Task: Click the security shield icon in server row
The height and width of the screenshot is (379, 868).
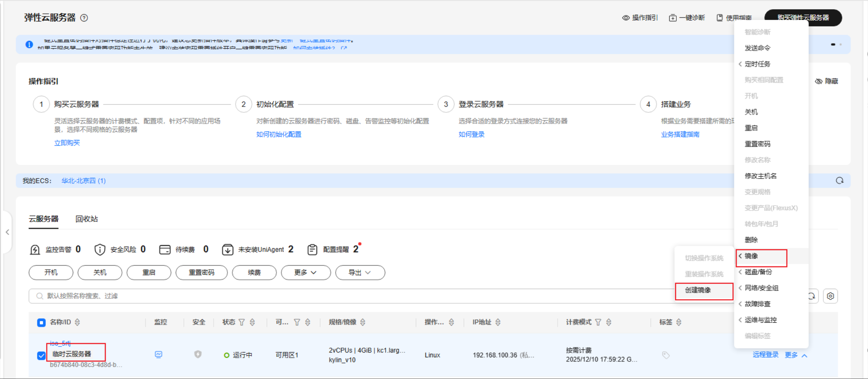Action: pos(198,355)
